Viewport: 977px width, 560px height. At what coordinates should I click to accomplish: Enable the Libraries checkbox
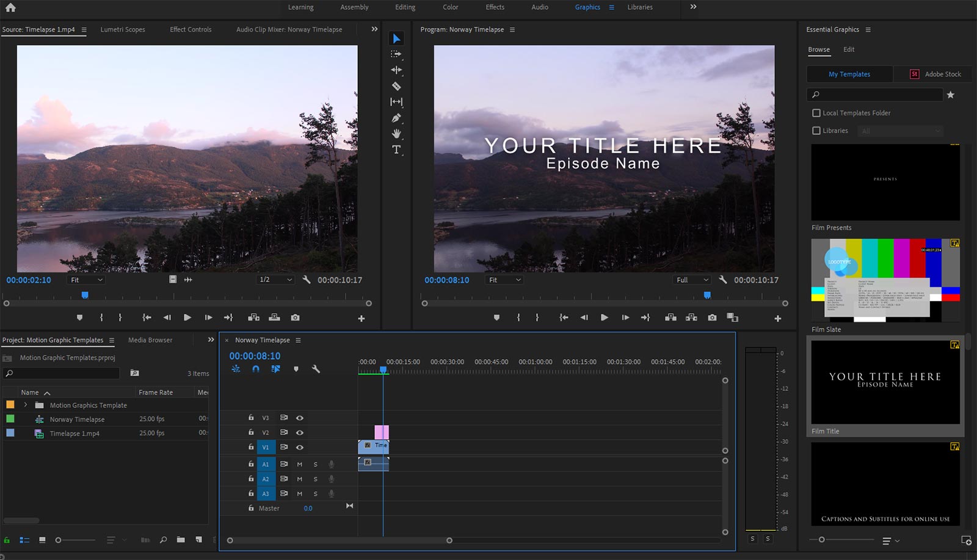pos(816,131)
